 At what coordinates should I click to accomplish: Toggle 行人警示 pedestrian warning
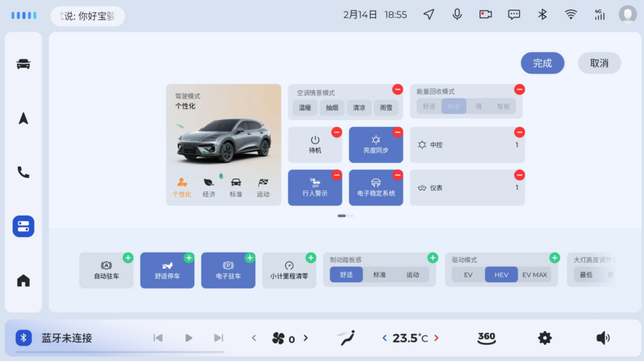(315, 188)
